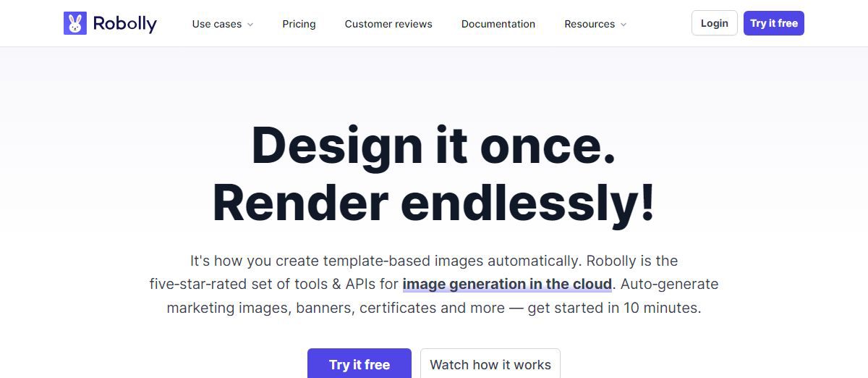This screenshot has height=378, width=868.
Task: Click Watch how it works button
Action: (490, 364)
